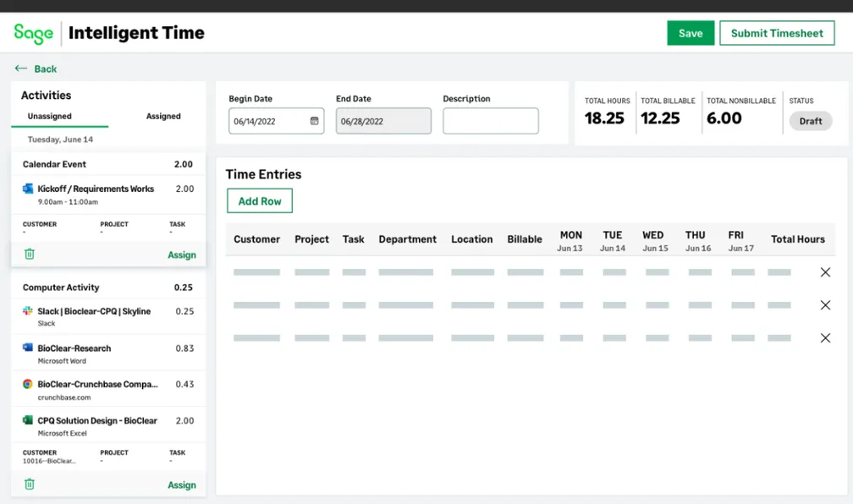Assign the Calendar Event activity
Viewport: 853px width, 504px height.
tap(182, 255)
